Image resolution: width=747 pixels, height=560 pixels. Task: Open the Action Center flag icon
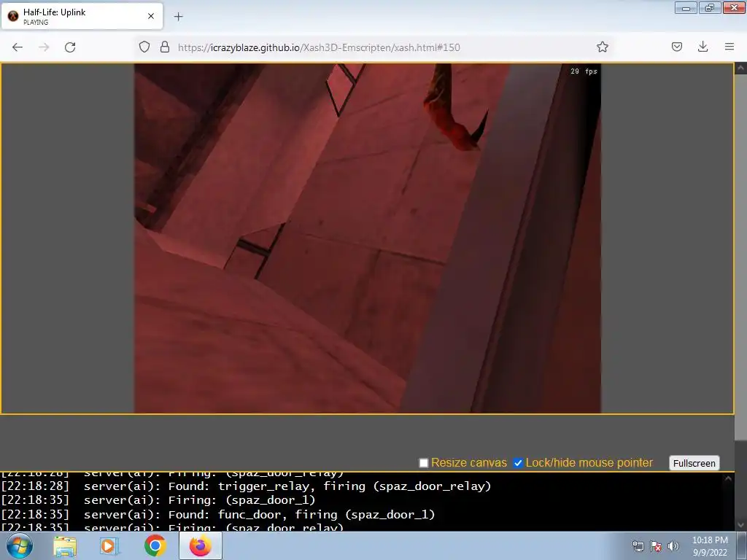(656, 546)
